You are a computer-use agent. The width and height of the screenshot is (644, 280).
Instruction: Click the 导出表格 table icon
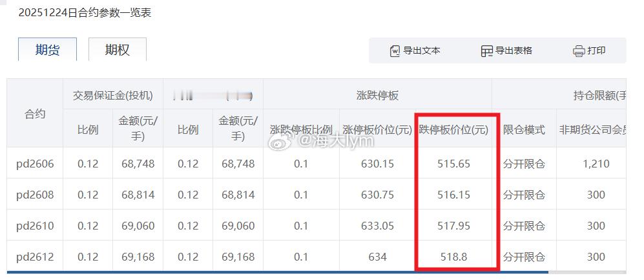click(486, 51)
